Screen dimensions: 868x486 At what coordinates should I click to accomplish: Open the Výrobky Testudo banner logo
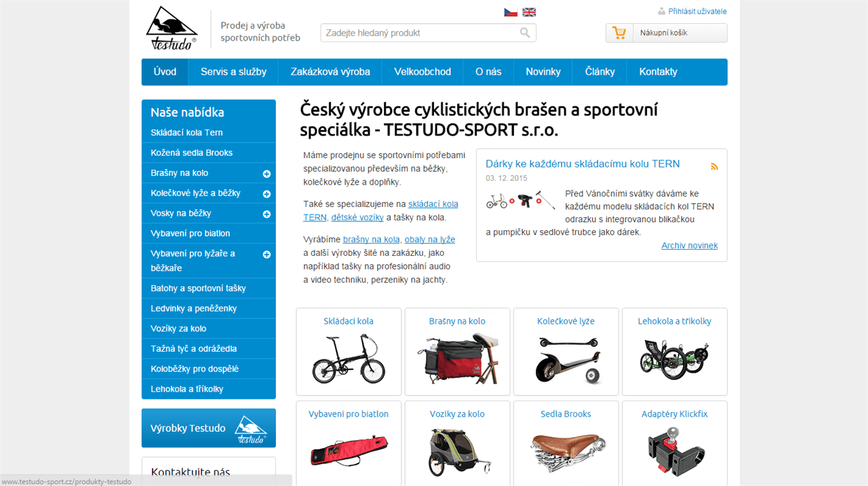coord(250,429)
